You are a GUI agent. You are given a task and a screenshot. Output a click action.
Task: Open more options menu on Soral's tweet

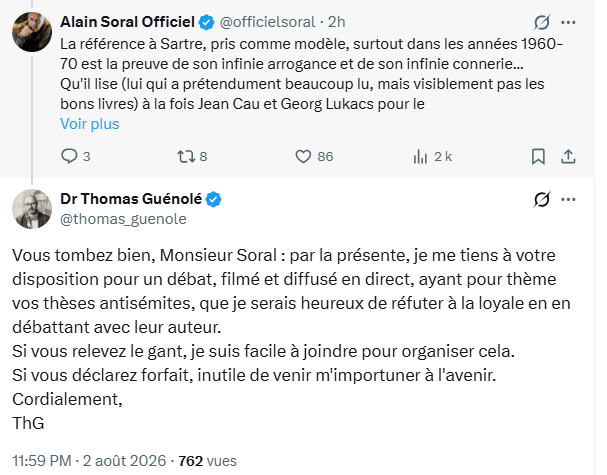point(568,22)
